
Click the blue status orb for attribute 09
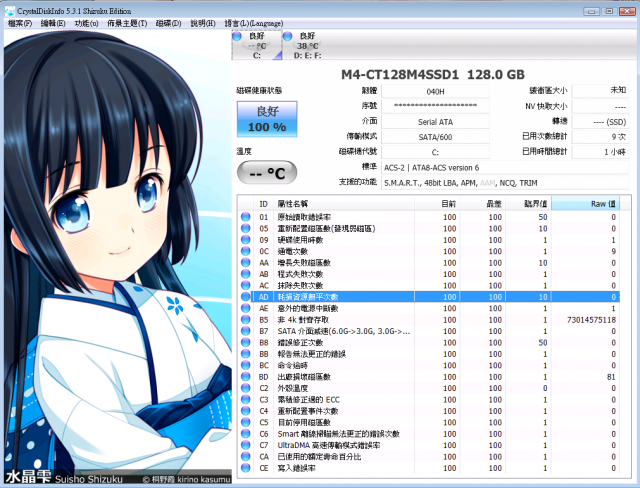(x=245, y=240)
